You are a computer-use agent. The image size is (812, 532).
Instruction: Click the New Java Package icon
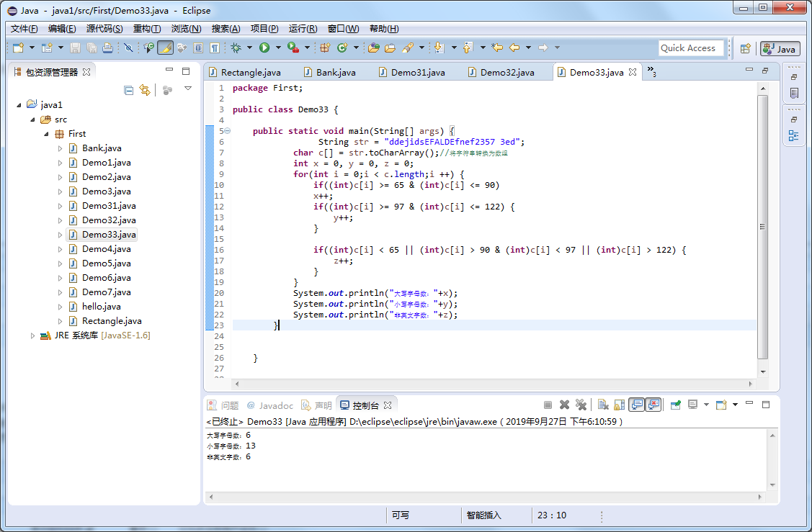[325, 48]
